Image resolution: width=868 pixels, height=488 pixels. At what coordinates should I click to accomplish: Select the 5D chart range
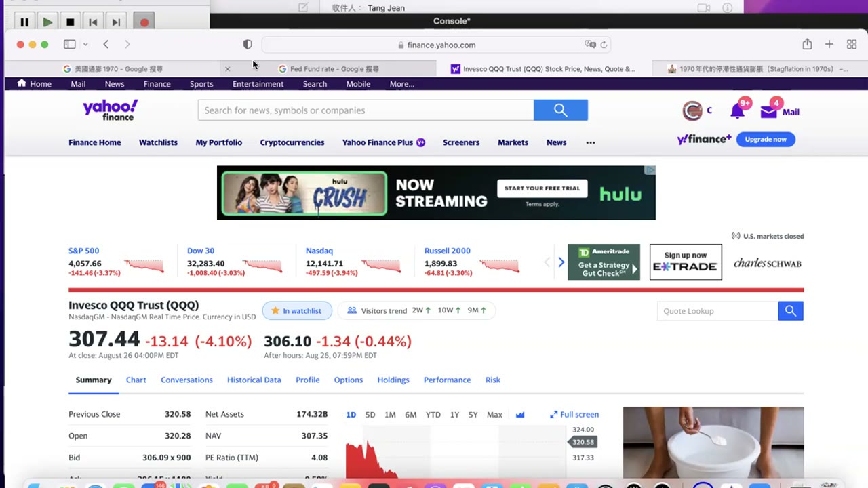[370, 415]
